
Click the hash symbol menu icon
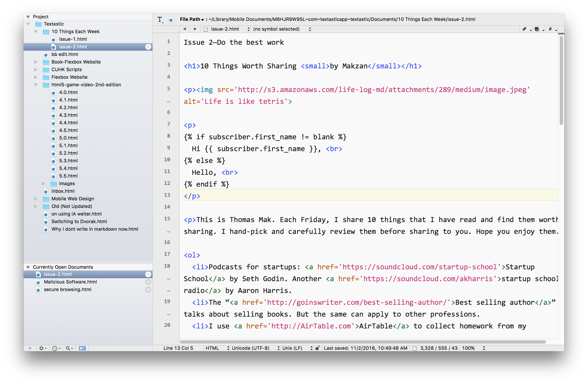(x=550, y=29)
